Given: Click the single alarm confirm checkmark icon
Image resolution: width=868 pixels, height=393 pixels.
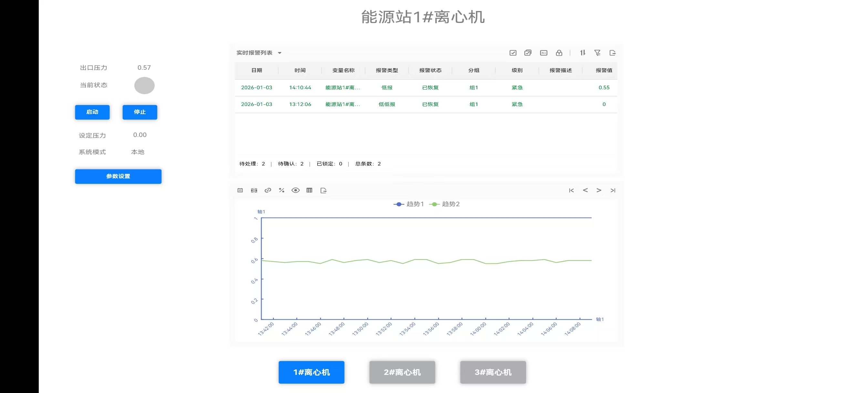Looking at the screenshot, I should 513,53.
